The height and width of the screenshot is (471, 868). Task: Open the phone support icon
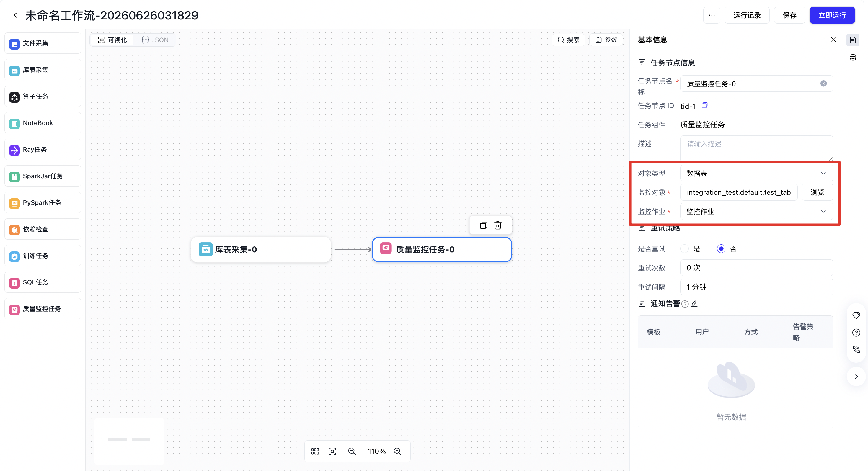[x=856, y=349]
